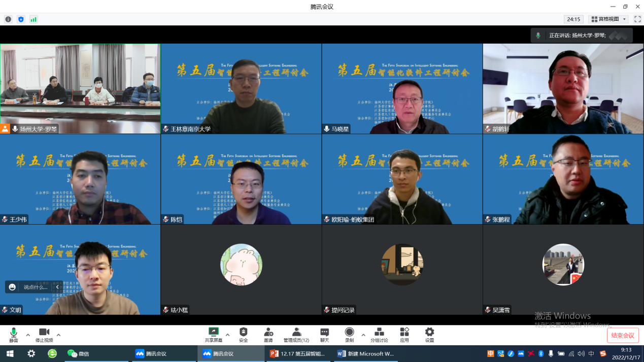
Task: Check the network signal strength icon
Action: (33, 19)
